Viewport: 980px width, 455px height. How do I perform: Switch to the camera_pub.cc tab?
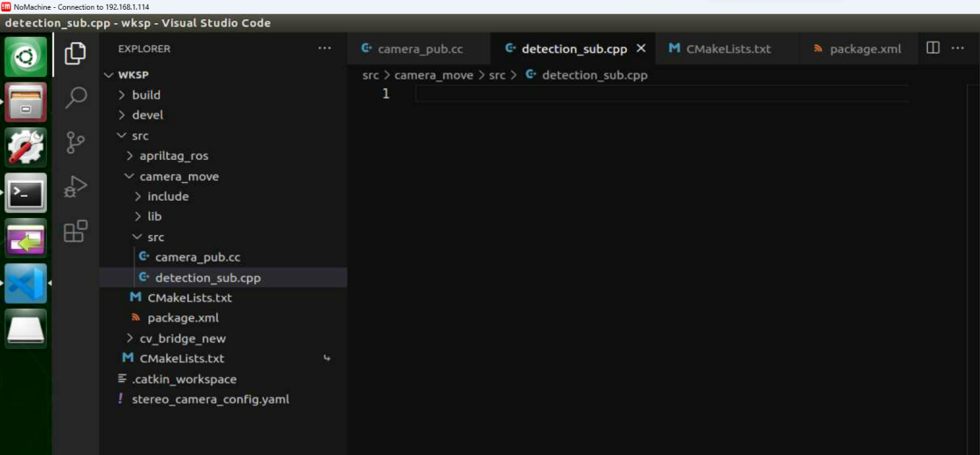[418, 49]
